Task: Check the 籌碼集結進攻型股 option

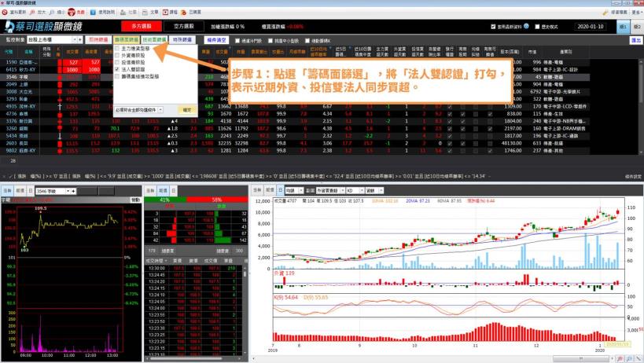Action: [117, 76]
